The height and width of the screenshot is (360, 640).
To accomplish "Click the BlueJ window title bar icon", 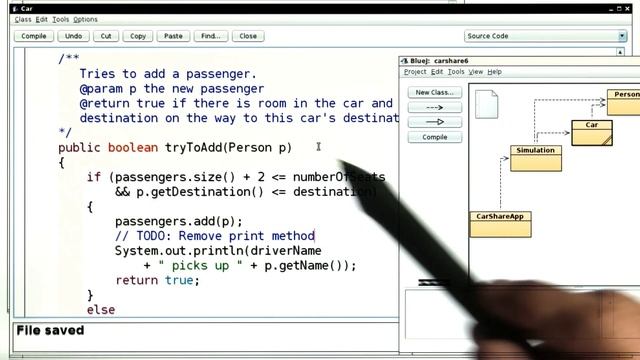I will click(x=405, y=61).
